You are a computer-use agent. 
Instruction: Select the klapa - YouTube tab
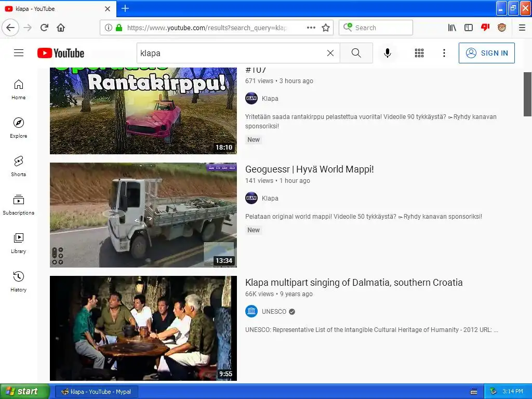[x=58, y=9]
